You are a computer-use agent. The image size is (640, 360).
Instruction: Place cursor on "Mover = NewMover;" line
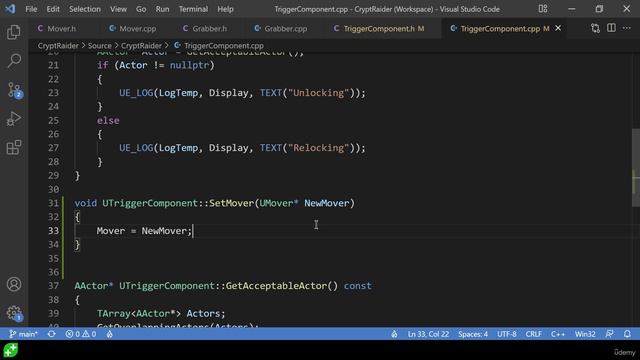144,231
